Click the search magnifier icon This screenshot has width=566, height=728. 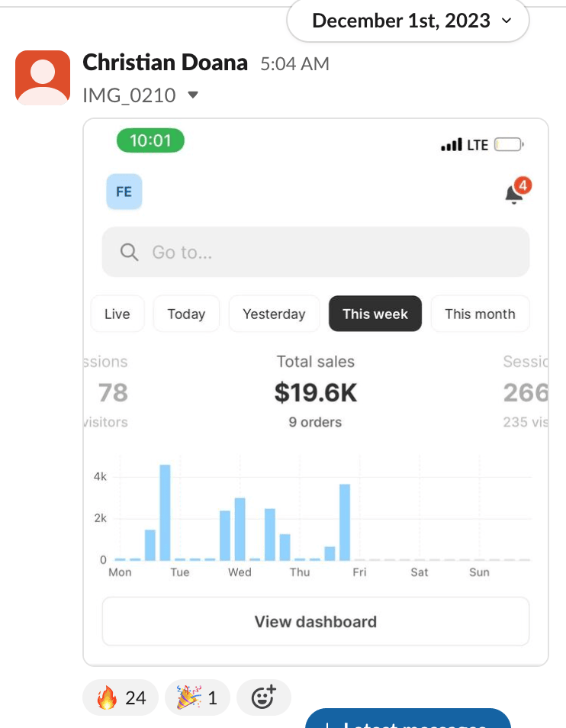click(x=129, y=252)
